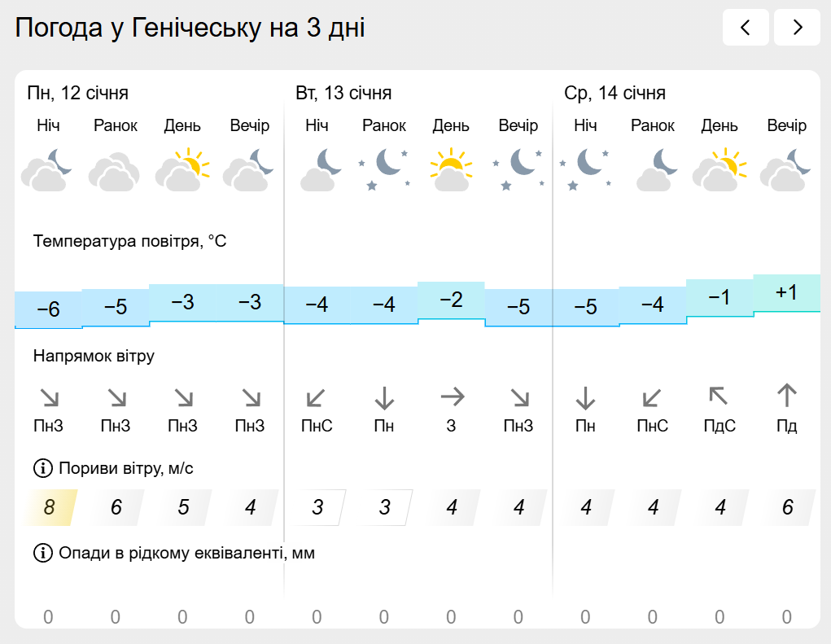Click Wednesday day southeast wind arrow
Screen dimensions: 831x644
[x=719, y=397]
